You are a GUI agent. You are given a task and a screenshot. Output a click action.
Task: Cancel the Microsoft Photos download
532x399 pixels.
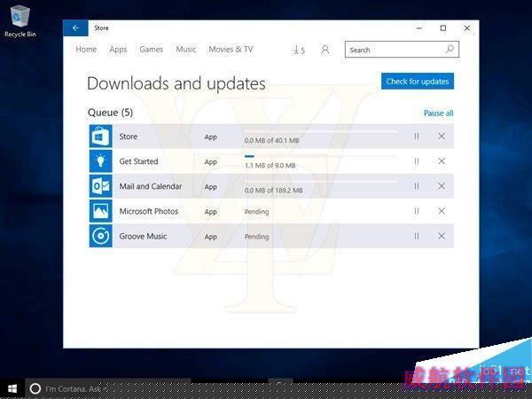coord(442,211)
